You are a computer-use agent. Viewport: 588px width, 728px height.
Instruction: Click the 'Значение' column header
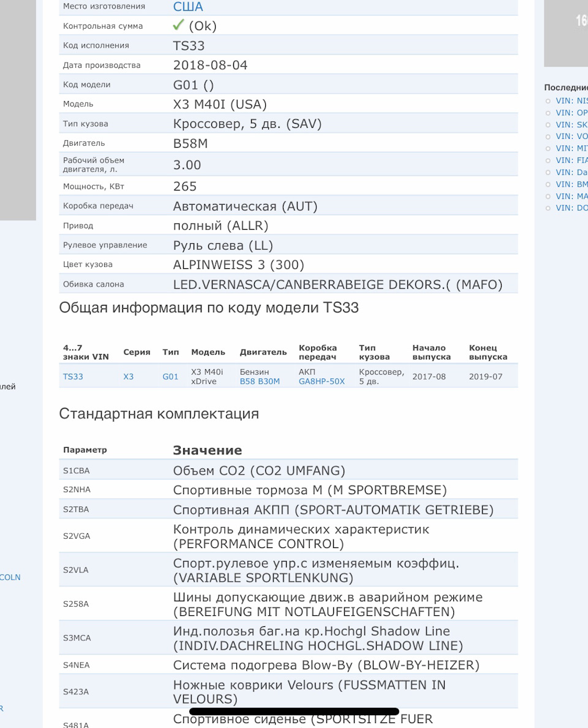coord(207,451)
